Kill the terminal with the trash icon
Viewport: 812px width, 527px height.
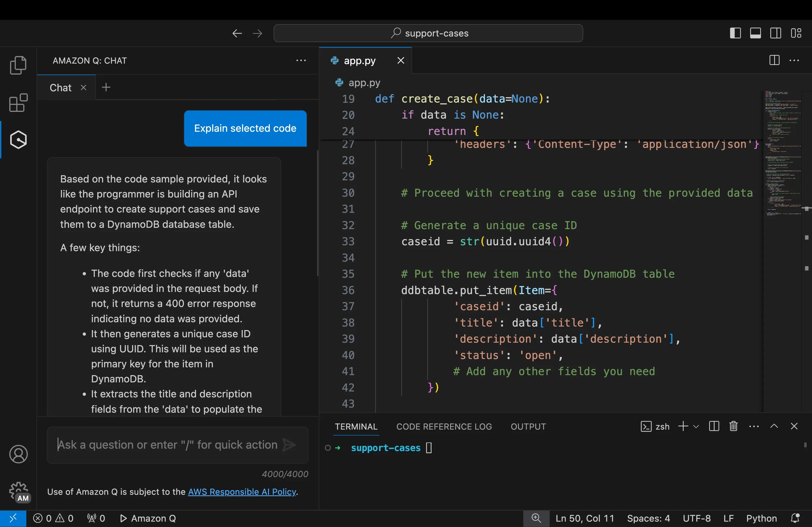coord(733,426)
